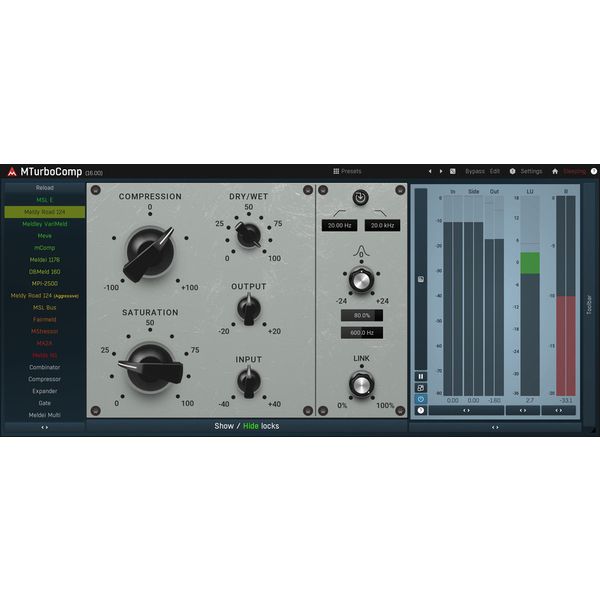This screenshot has height=600, width=600.
Task: Select the mComp device
Action: (x=44, y=248)
